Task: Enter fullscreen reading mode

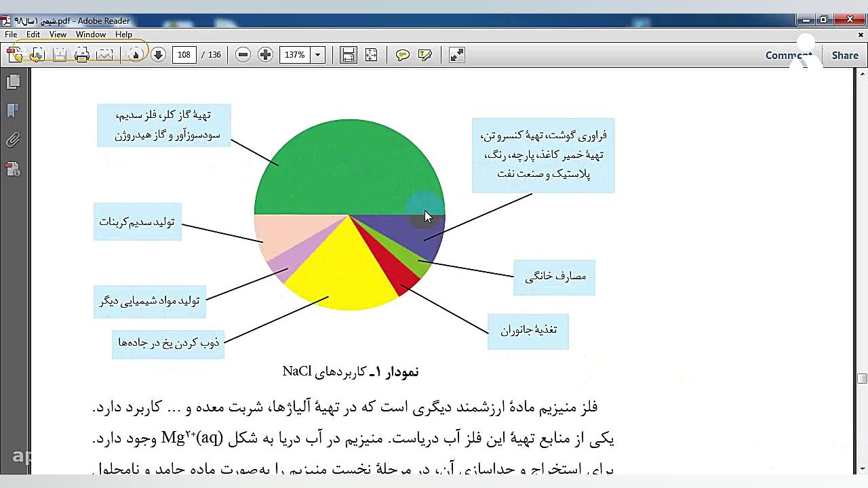Action: point(456,54)
